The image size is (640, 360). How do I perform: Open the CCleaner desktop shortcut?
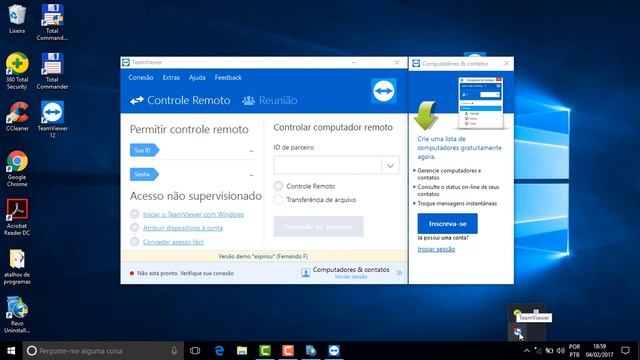click(x=17, y=116)
